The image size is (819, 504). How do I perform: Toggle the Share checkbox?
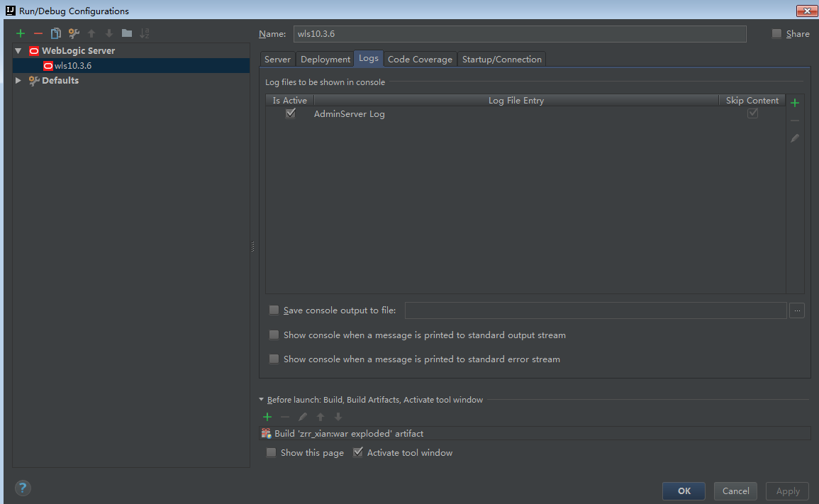[x=776, y=33]
